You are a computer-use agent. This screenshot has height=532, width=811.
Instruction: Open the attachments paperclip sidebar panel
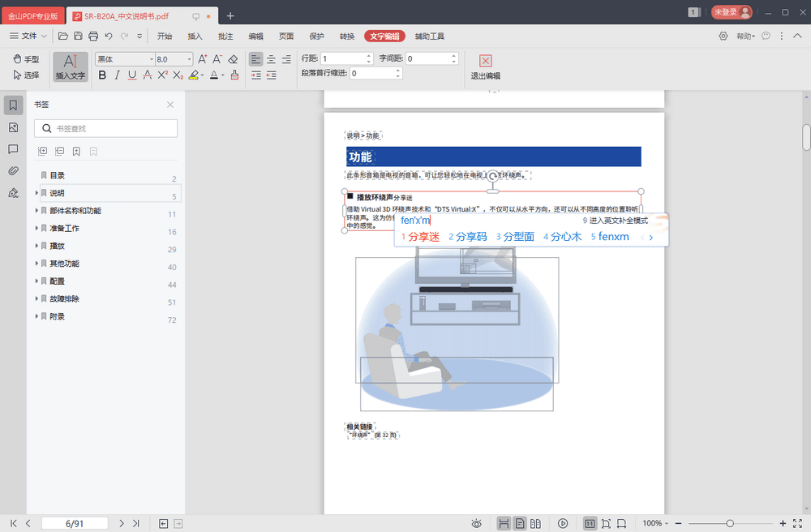13,171
